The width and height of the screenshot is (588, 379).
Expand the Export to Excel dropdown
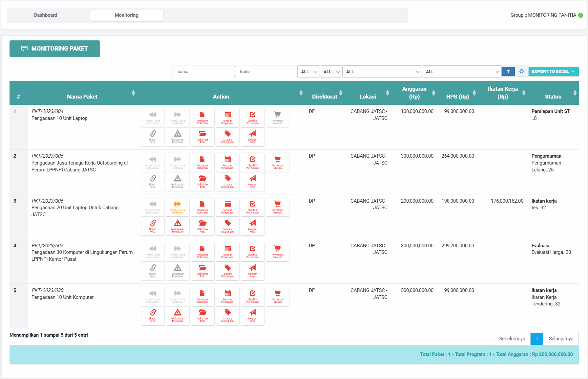click(x=553, y=71)
